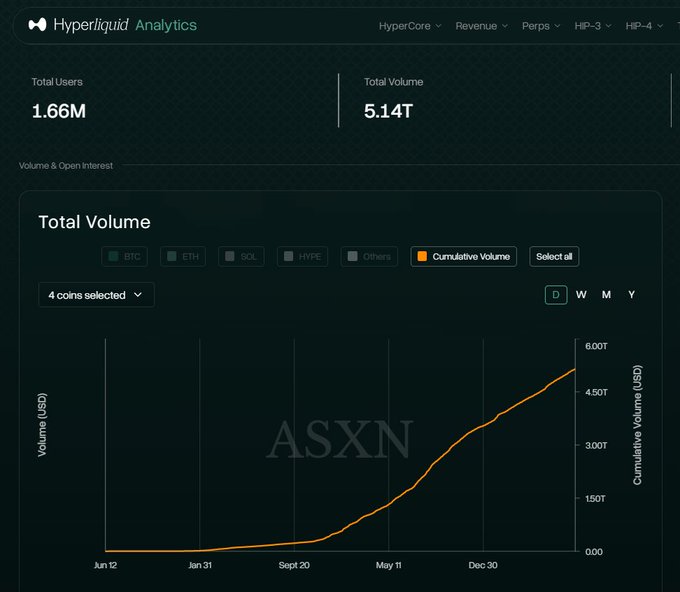This screenshot has height=592, width=680.
Task: Expand the Perps dropdown chevron
Action: (557, 26)
